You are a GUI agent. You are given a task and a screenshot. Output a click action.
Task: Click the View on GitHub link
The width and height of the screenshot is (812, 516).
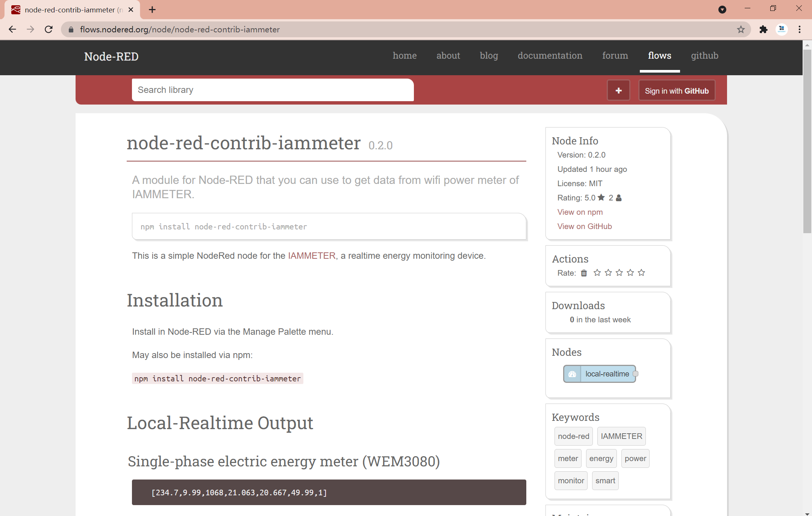tap(584, 226)
